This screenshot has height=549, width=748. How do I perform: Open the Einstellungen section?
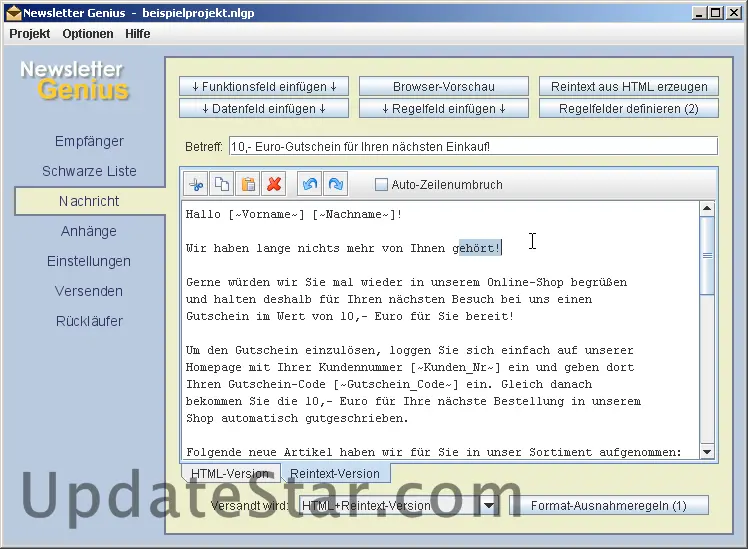89,261
